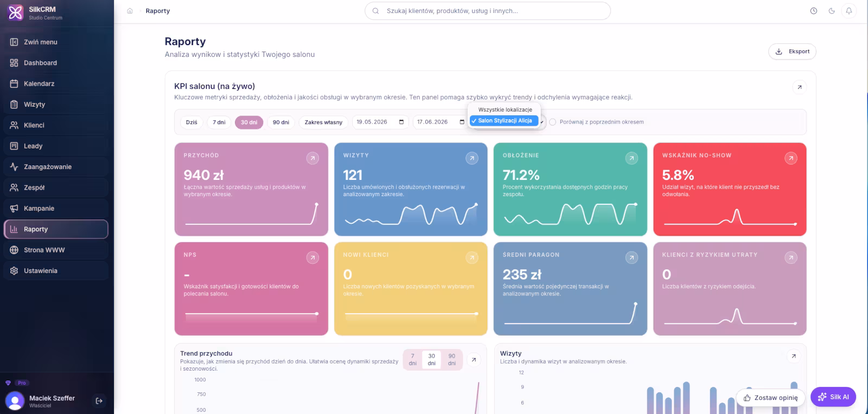
Task: Click the Silk AI assistant button
Action: (x=833, y=397)
